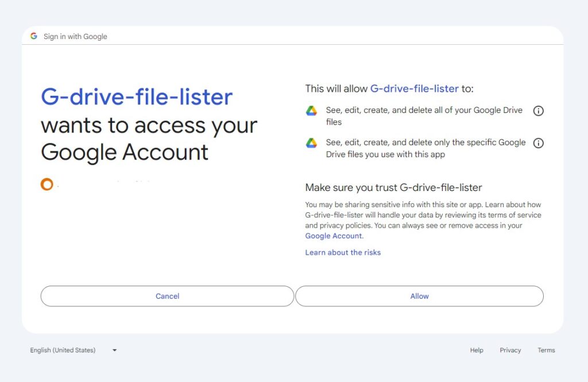Click the Google Drive icon beside the first permission
The width and height of the screenshot is (588, 382).
(312, 111)
